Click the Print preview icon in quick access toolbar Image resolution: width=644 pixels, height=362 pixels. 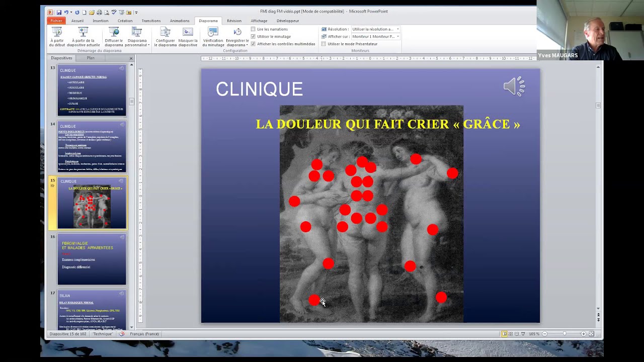tap(107, 13)
